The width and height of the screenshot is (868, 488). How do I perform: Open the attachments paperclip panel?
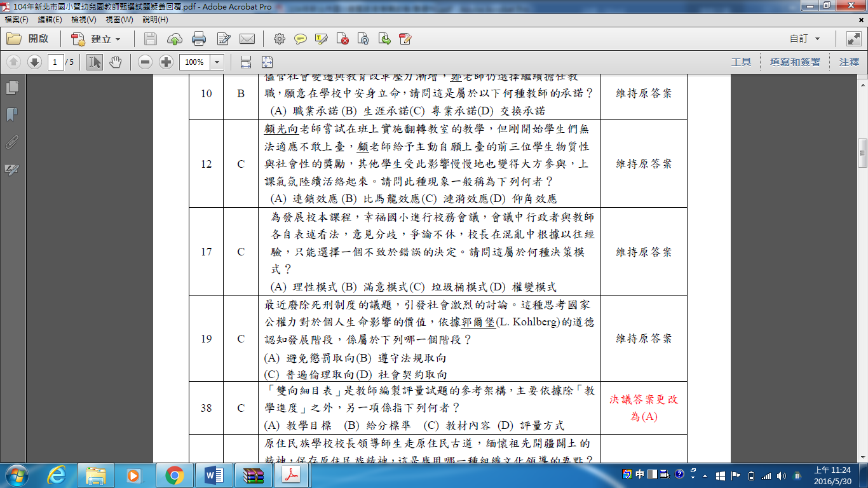coord(11,142)
